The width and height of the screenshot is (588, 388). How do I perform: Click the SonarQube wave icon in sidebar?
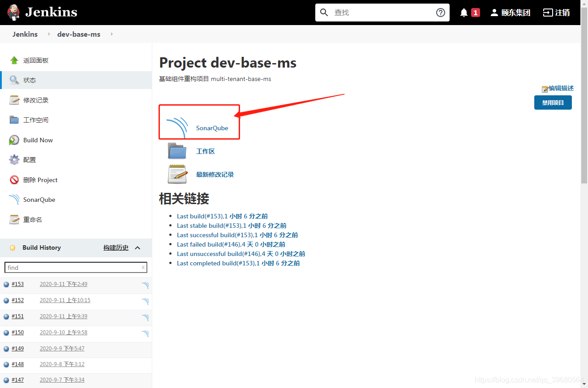(14, 200)
